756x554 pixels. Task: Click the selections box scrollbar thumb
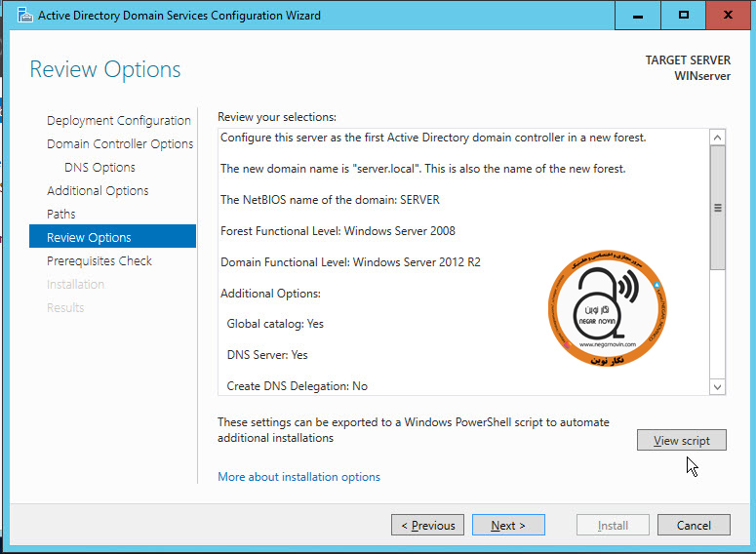click(717, 208)
